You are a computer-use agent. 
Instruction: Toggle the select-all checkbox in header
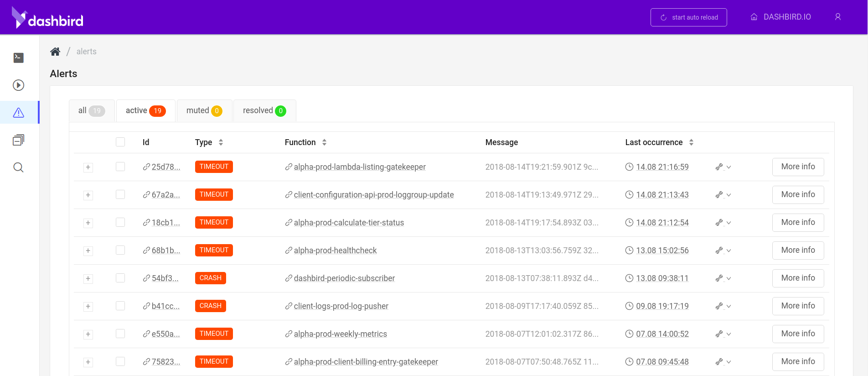[120, 142]
